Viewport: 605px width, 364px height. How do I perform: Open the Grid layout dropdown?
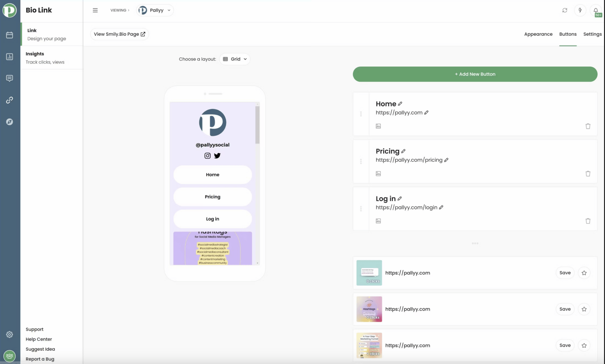[x=235, y=59]
